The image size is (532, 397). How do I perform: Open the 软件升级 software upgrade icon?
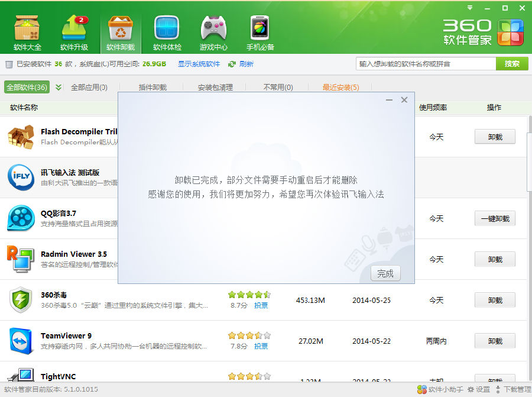pos(74,33)
